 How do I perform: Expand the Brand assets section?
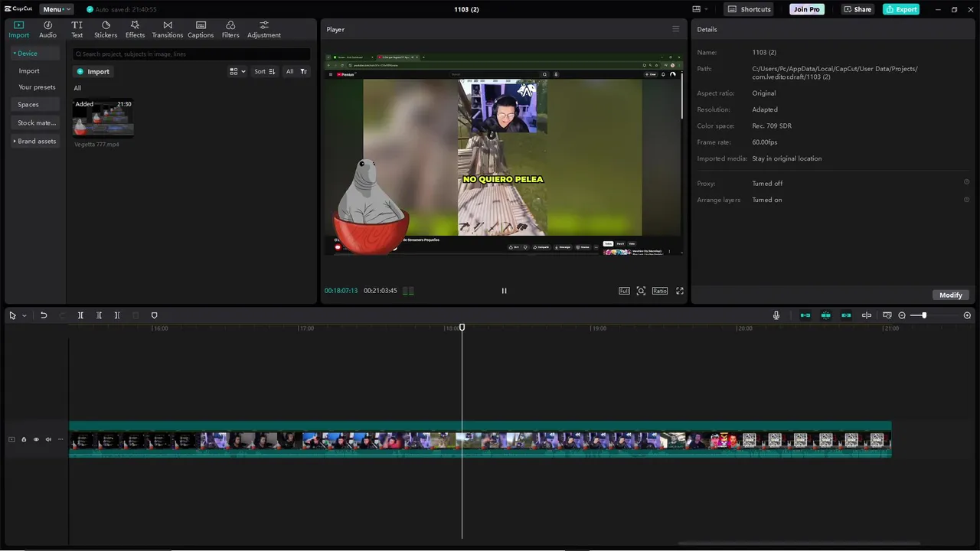click(34, 141)
